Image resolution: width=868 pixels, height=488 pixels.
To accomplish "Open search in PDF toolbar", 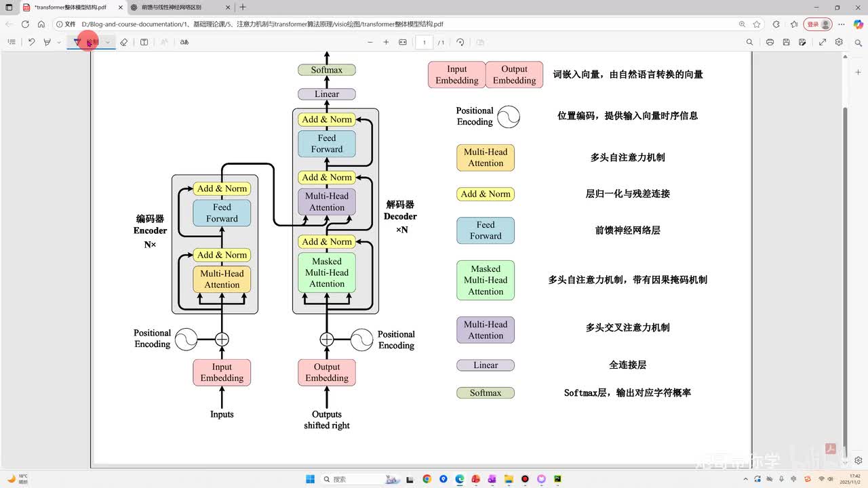I will (749, 42).
